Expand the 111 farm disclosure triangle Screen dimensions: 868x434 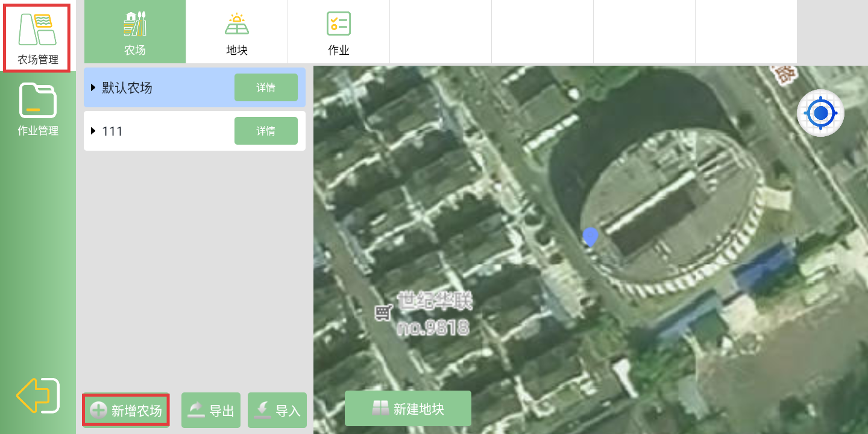(x=93, y=131)
